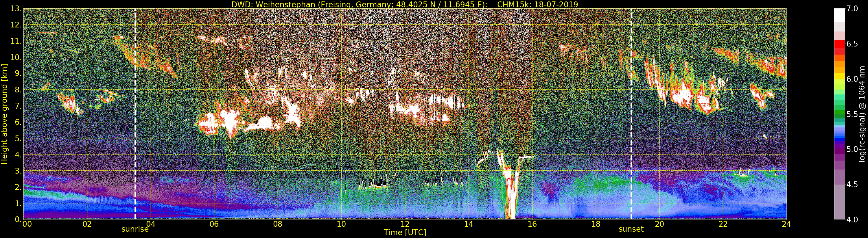This screenshot has height=238, width=868.
Task: Click the time axis tick 24
Action: coord(786,224)
